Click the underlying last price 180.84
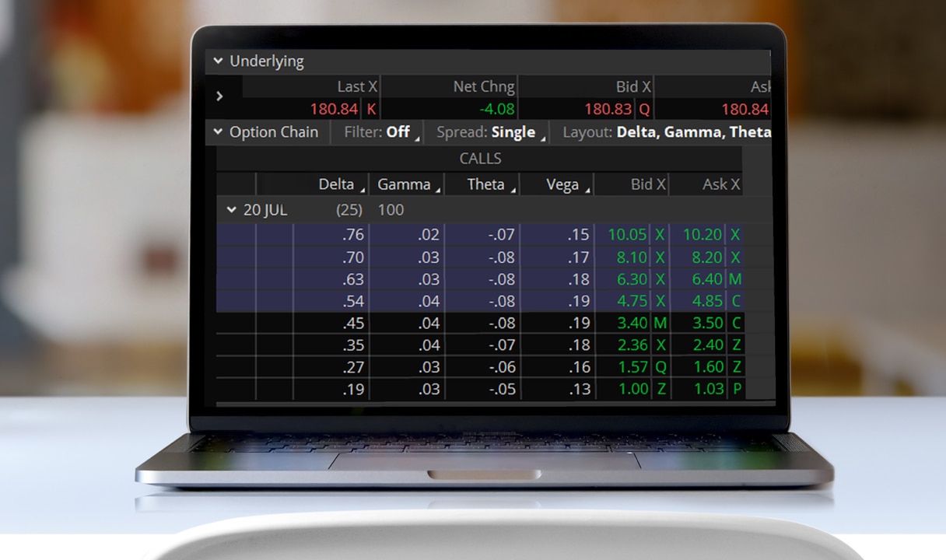This screenshot has height=560, width=946. (334, 110)
